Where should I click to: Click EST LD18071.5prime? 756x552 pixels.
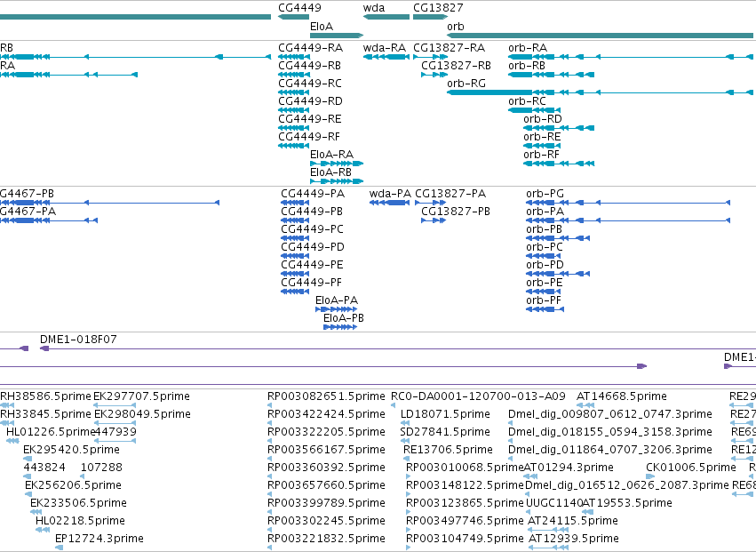[x=405, y=423]
